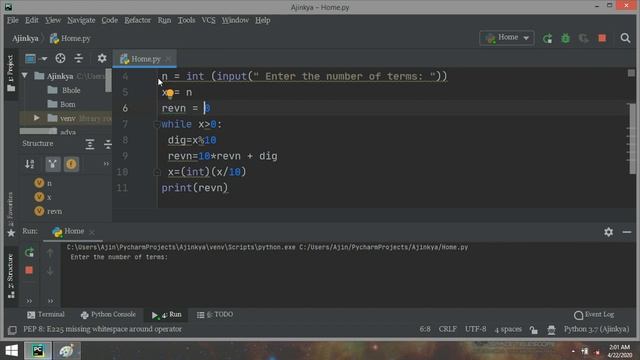This screenshot has height=360, width=640.
Task: Open Run panel settings gear
Action: tap(608, 232)
